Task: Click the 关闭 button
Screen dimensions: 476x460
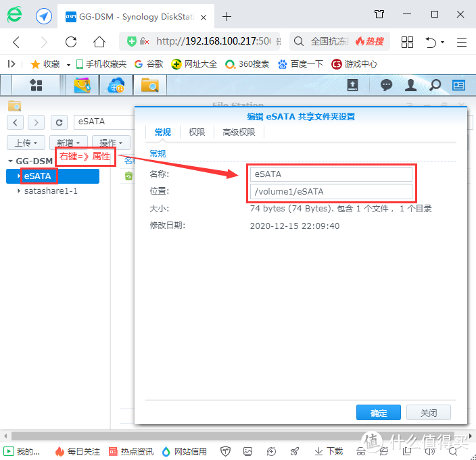Action: (429, 413)
